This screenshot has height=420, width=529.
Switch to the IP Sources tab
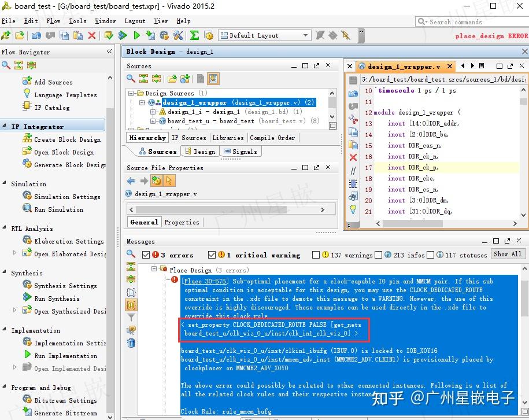pyautogui.click(x=189, y=137)
